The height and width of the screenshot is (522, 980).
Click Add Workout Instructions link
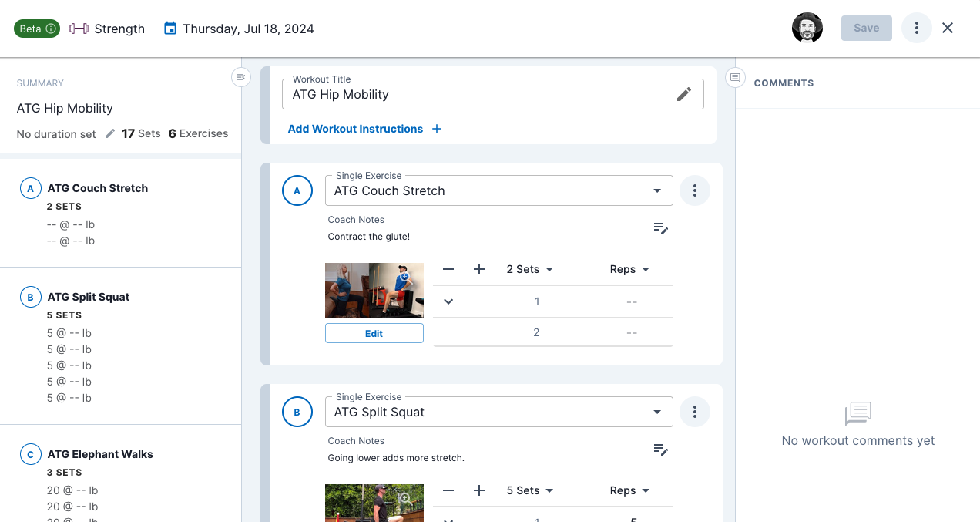pos(355,129)
